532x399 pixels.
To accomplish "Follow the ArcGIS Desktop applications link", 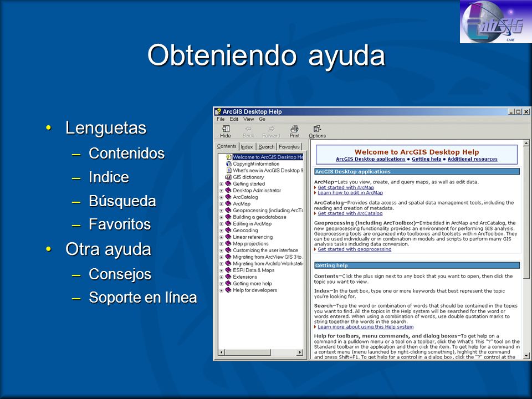I will (x=371, y=159).
